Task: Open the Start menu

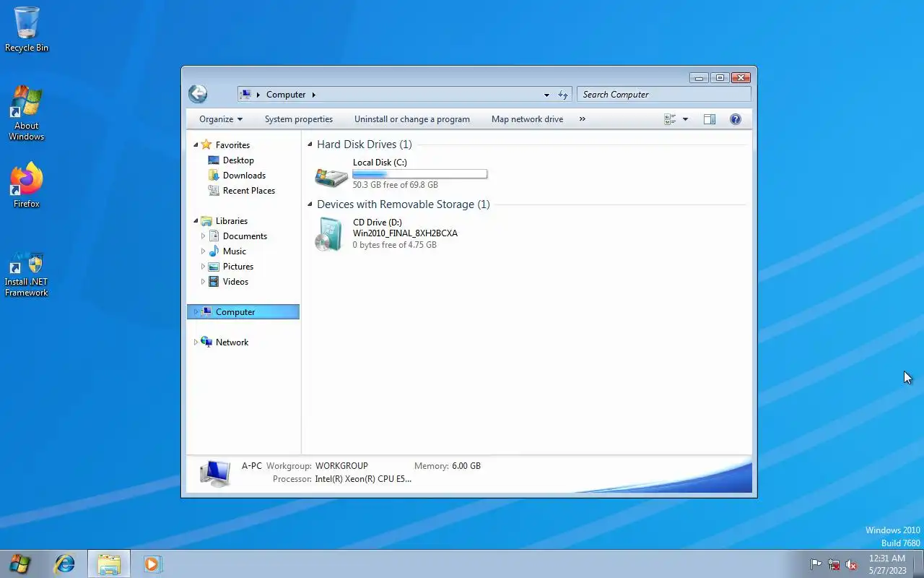Action: pyautogui.click(x=19, y=564)
